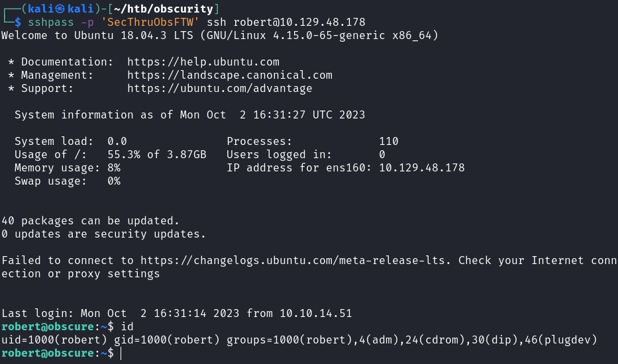Image resolution: width=618 pixels, height=364 pixels.
Task: Click the System load 0.0 value
Action: click(x=117, y=142)
